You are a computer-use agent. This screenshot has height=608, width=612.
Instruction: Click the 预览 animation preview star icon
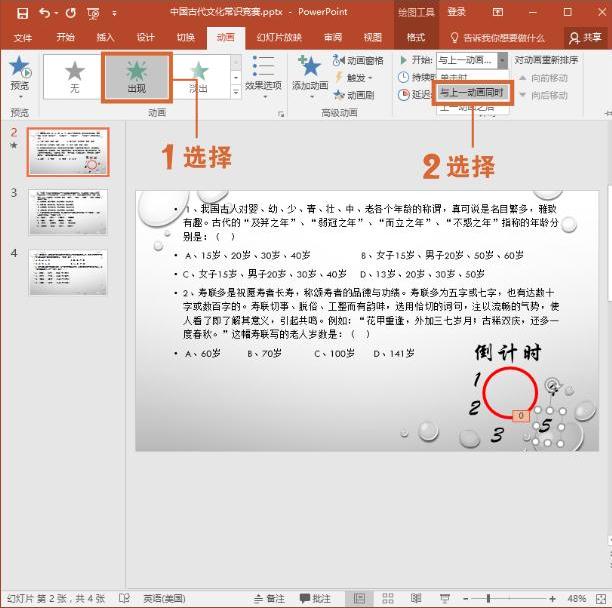coord(20,66)
